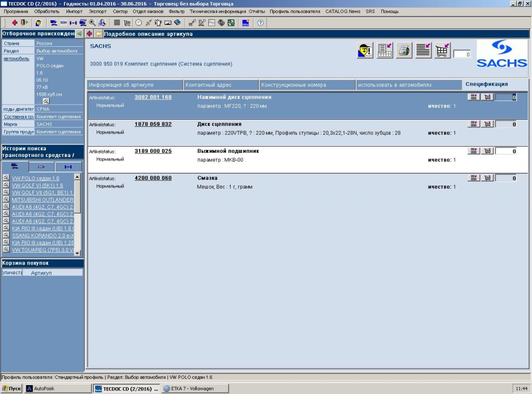Switch to Контактный адрес tab
532x394 pixels.
pos(221,85)
